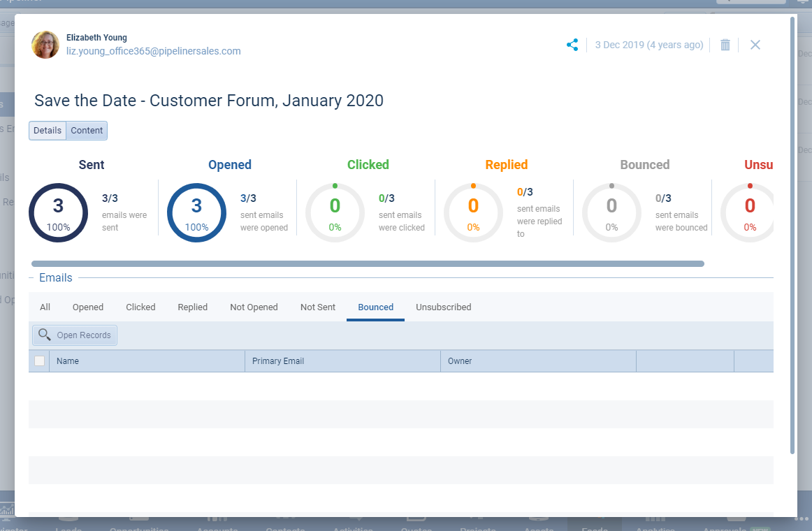Sort by Primary Email column header
The height and width of the screenshot is (531, 812).
tap(342, 361)
